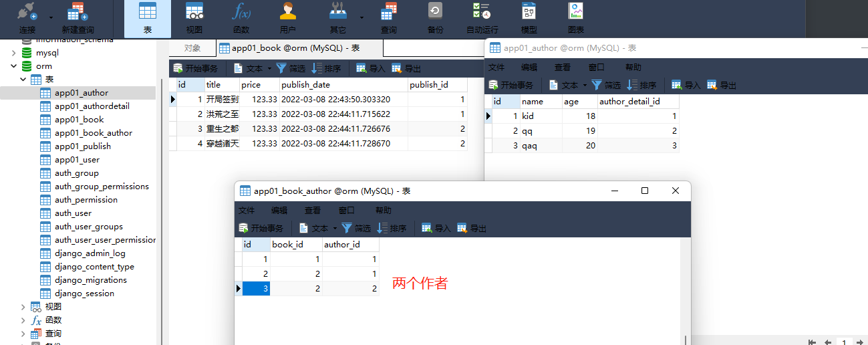Open the 备份 backup icon
Viewport: 868px width, 345px height.
click(x=435, y=19)
